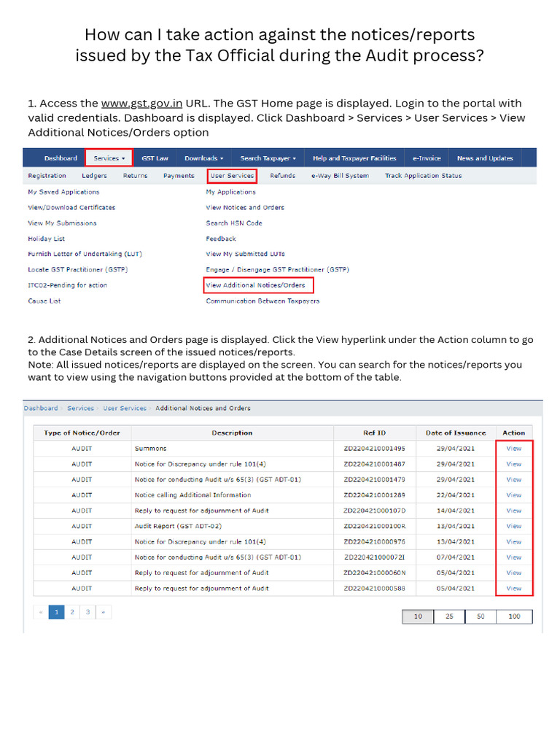Click the Ref ID column header
Viewport: 560px width, 747px height.
(x=375, y=433)
